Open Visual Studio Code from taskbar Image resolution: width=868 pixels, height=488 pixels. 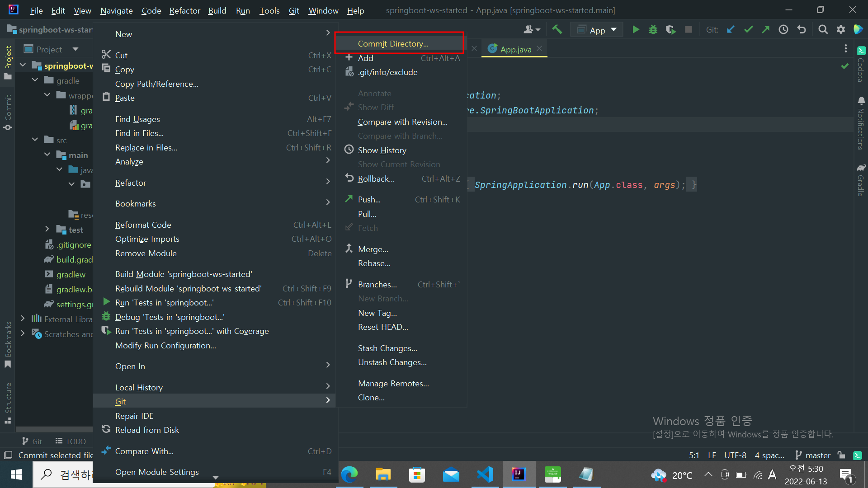pyautogui.click(x=485, y=474)
